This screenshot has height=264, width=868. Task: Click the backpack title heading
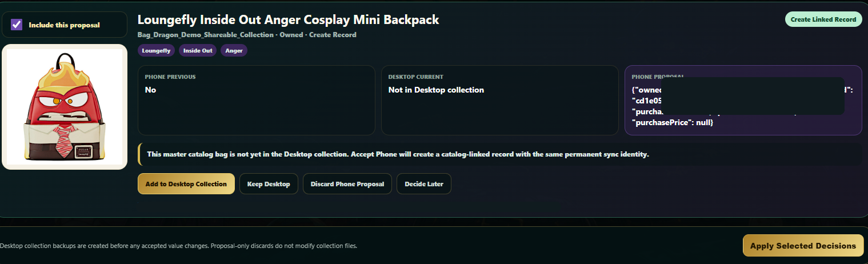click(289, 19)
